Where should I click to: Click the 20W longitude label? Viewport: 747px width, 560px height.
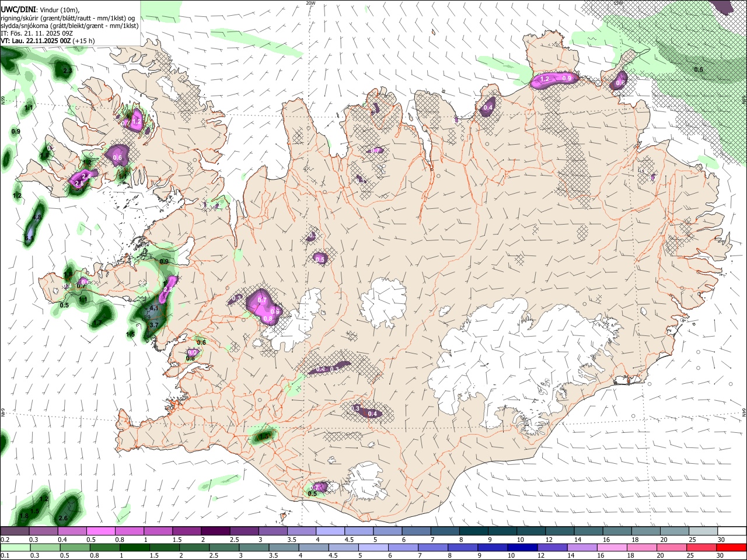click(x=310, y=3)
